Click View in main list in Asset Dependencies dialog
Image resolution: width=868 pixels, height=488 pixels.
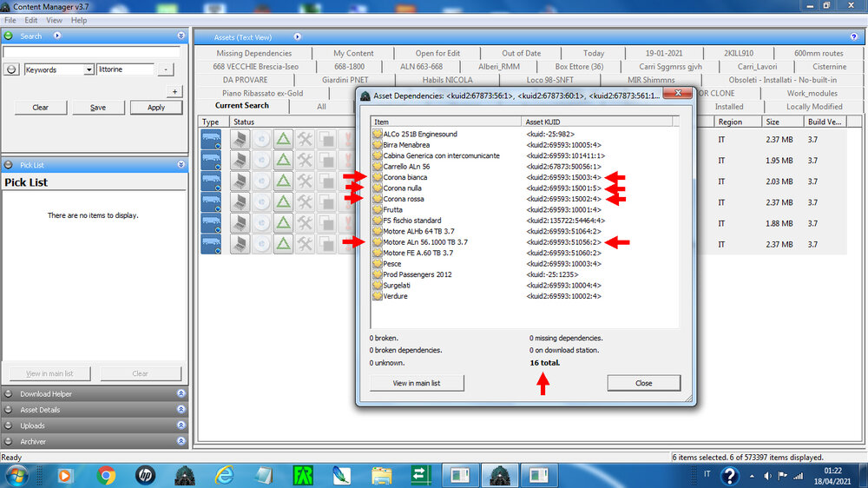417,383
